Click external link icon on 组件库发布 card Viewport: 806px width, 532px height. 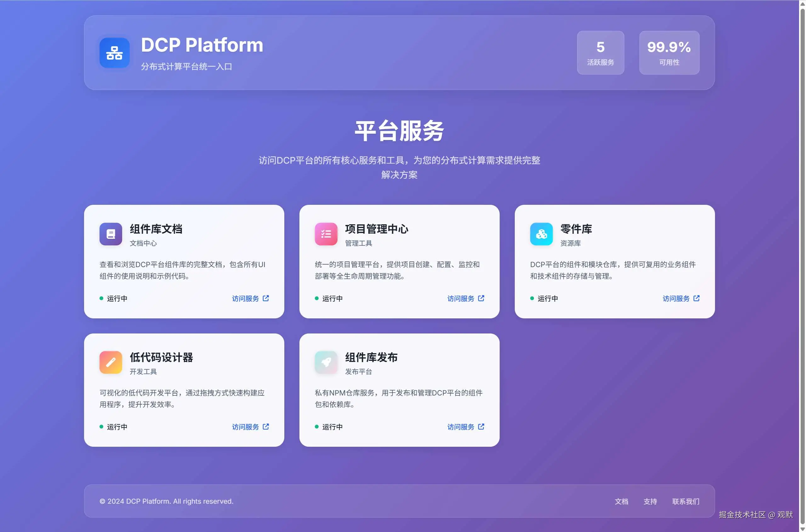pyautogui.click(x=481, y=427)
